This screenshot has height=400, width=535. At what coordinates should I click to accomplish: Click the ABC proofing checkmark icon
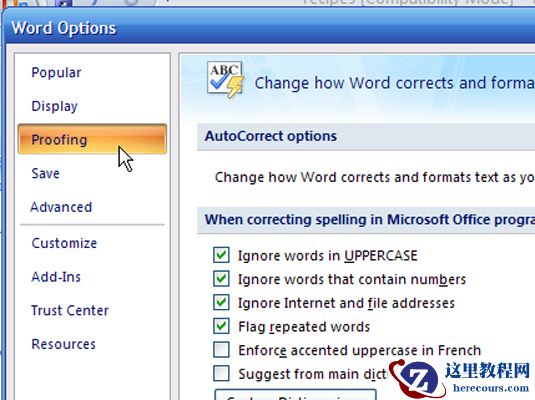[225, 79]
